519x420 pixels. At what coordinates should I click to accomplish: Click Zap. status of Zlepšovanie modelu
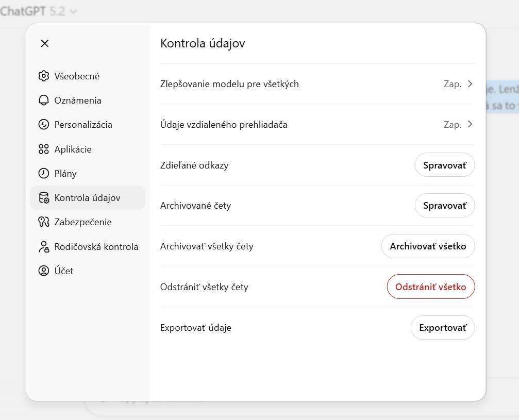[453, 84]
